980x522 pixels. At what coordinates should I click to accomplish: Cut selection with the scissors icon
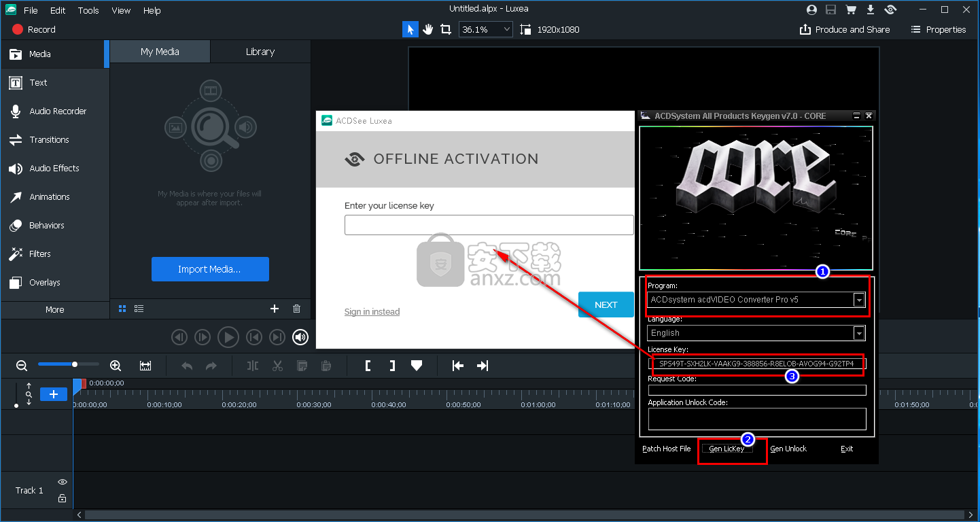click(x=277, y=366)
